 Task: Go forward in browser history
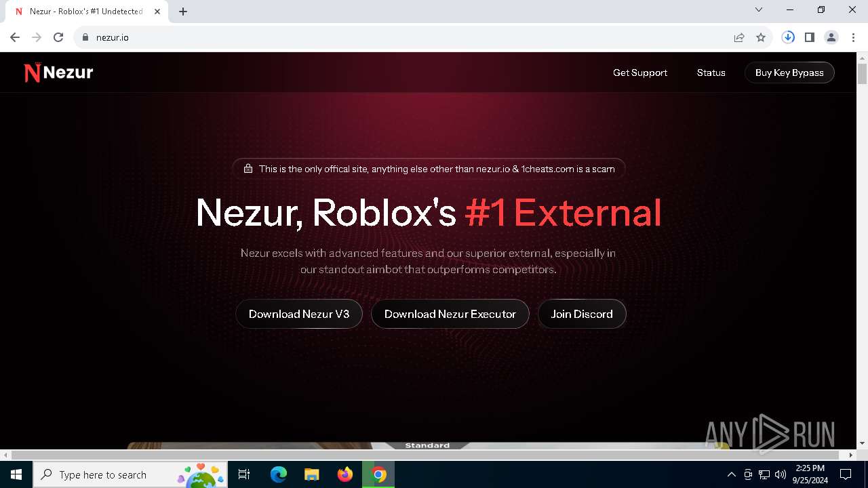(x=37, y=37)
